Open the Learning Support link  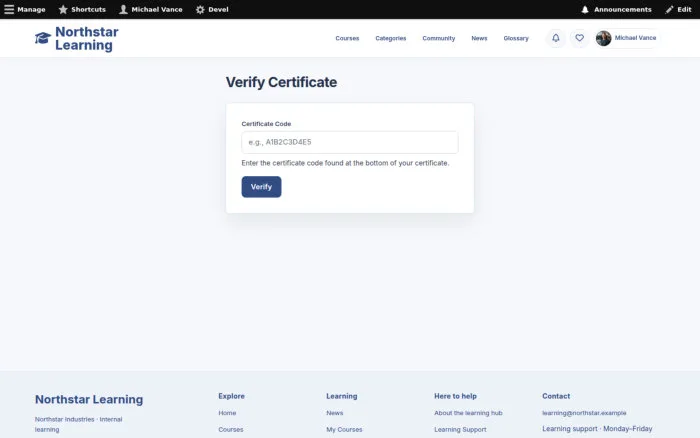coord(460,430)
